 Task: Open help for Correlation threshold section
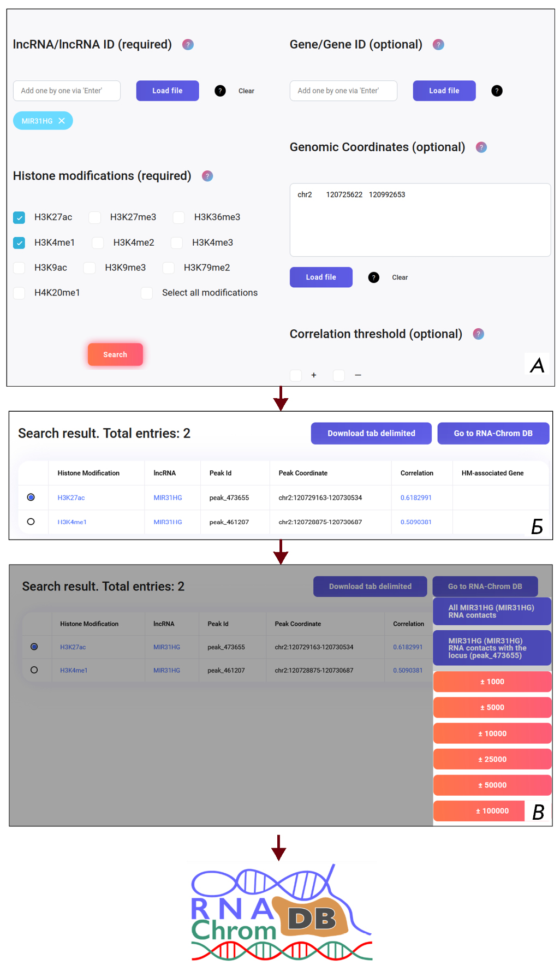point(478,334)
